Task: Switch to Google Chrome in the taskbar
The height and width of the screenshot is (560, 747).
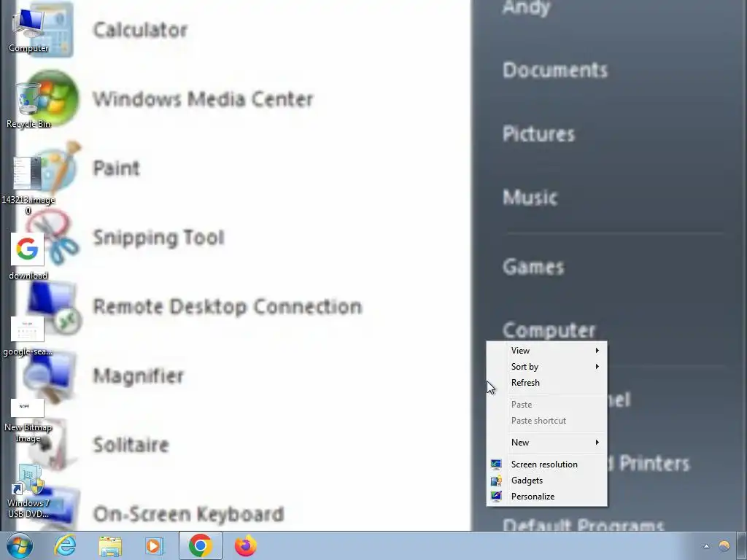Action: (x=200, y=545)
